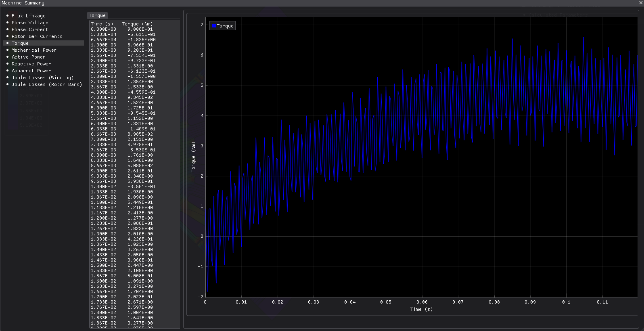Click time cell 1.033E-02
This screenshot has width=644, height=331.
click(103, 192)
